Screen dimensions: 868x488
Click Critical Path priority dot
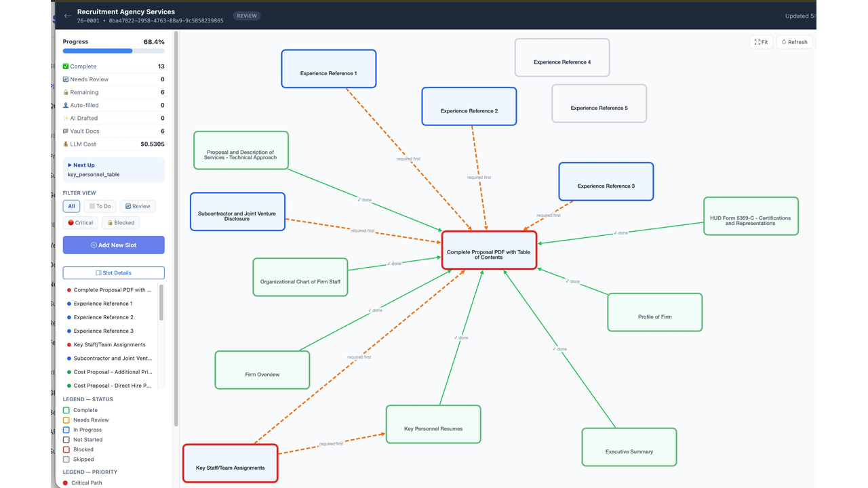pyautogui.click(x=66, y=483)
